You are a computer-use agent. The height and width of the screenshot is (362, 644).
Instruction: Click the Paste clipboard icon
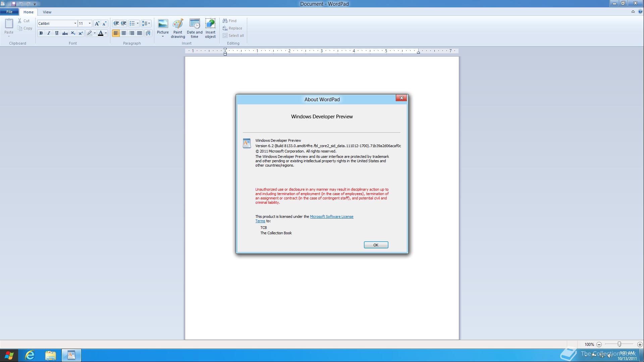click(x=9, y=23)
